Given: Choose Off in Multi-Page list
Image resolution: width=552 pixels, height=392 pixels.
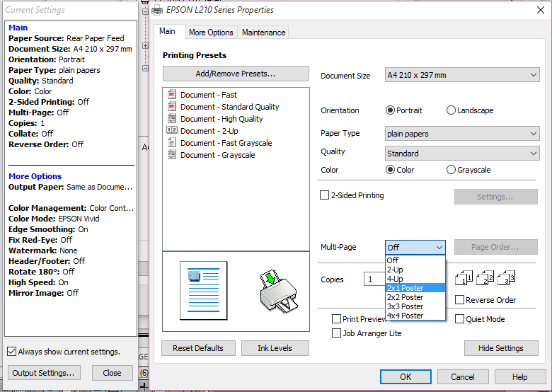Looking at the screenshot, I should tap(415, 260).
